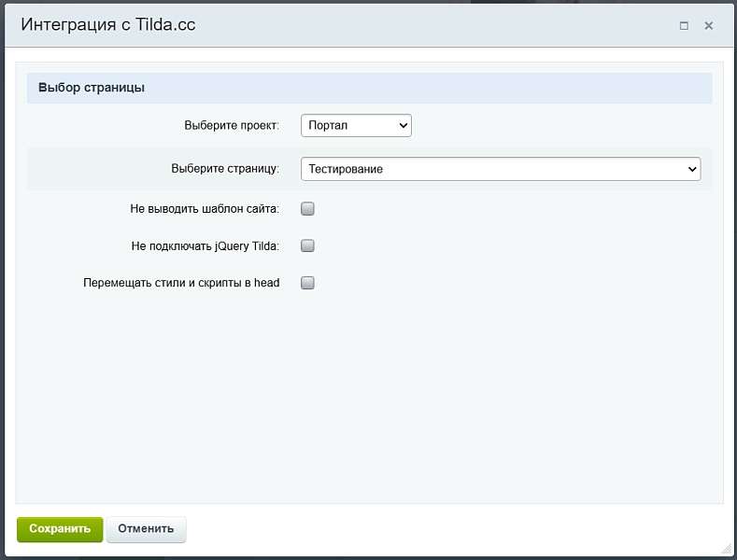The width and height of the screenshot is (737, 560).
Task: Maximize the Tilda integration dialog
Action: [x=684, y=26]
